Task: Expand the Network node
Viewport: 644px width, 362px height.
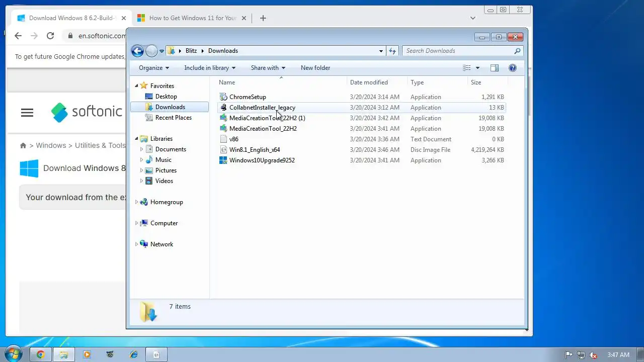Action: coord(136,244)
